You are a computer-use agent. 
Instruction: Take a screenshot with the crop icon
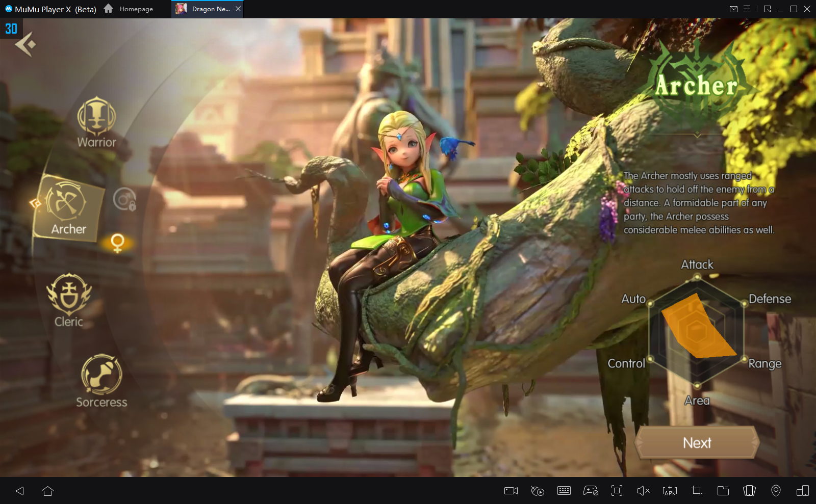point(696,491)
